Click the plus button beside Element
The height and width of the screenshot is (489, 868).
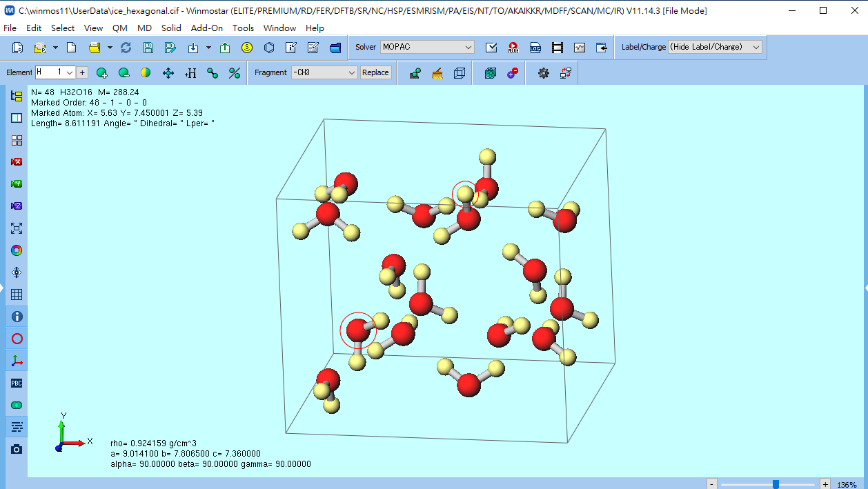(x=82, y=72)
